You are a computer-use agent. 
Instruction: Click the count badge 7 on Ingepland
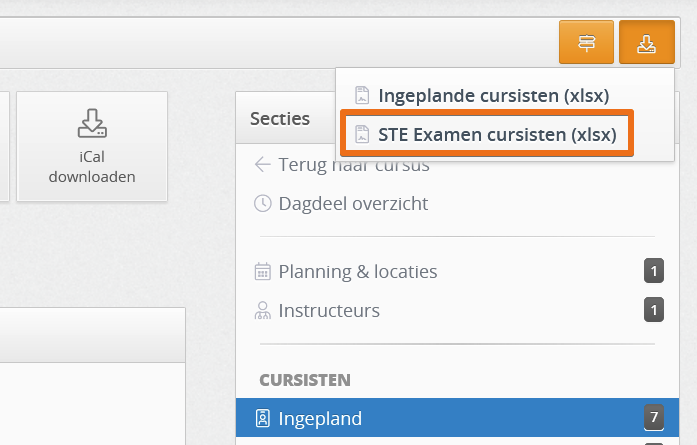pyautogui.click(x=654, y=417)
